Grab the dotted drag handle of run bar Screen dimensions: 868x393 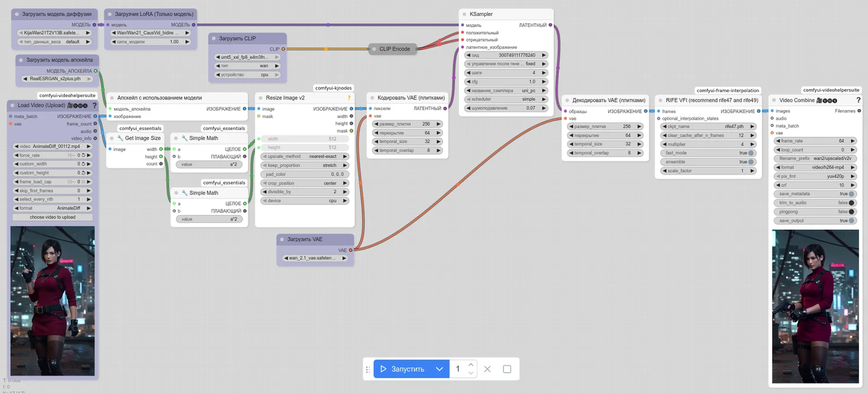(368, 369)
